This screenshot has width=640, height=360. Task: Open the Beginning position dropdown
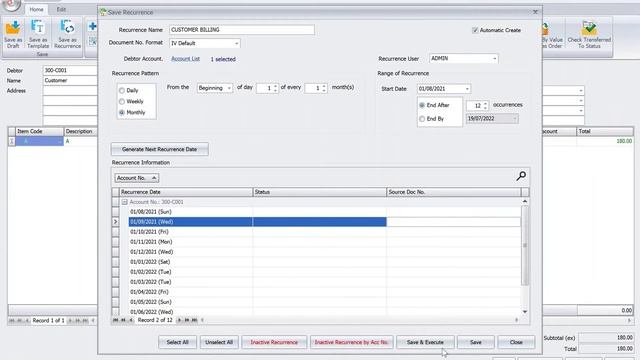(x=229, y=88)
